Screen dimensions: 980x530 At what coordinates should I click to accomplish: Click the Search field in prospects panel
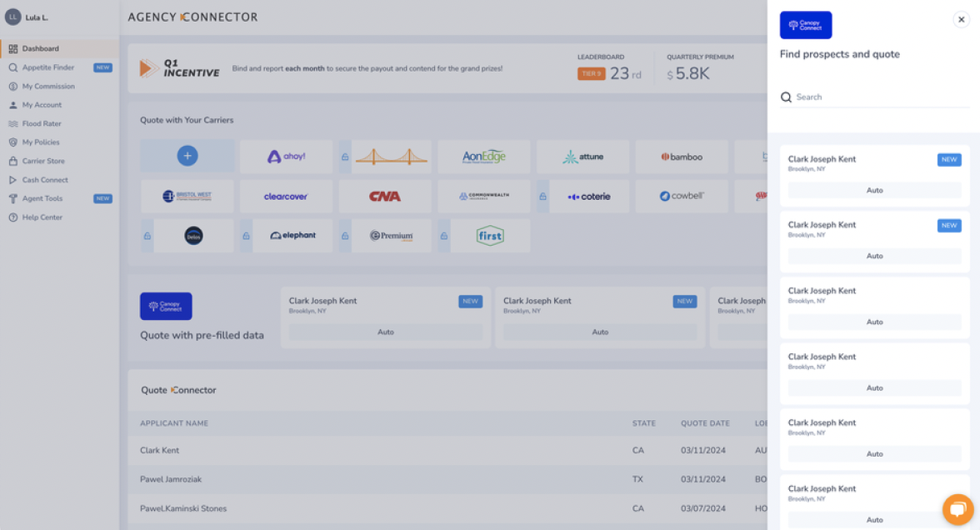coord(873,97)
